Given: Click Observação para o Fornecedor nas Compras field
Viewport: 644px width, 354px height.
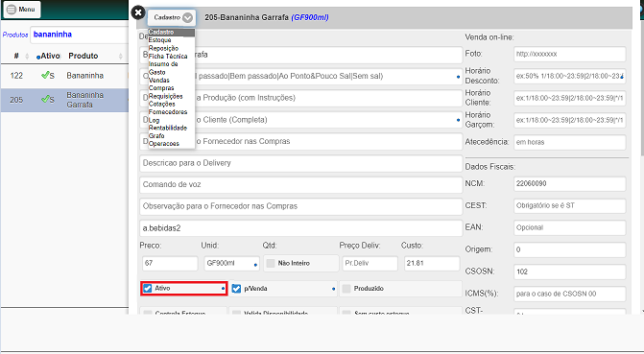Looking at the screenshot, I should [x=300, y=206].
